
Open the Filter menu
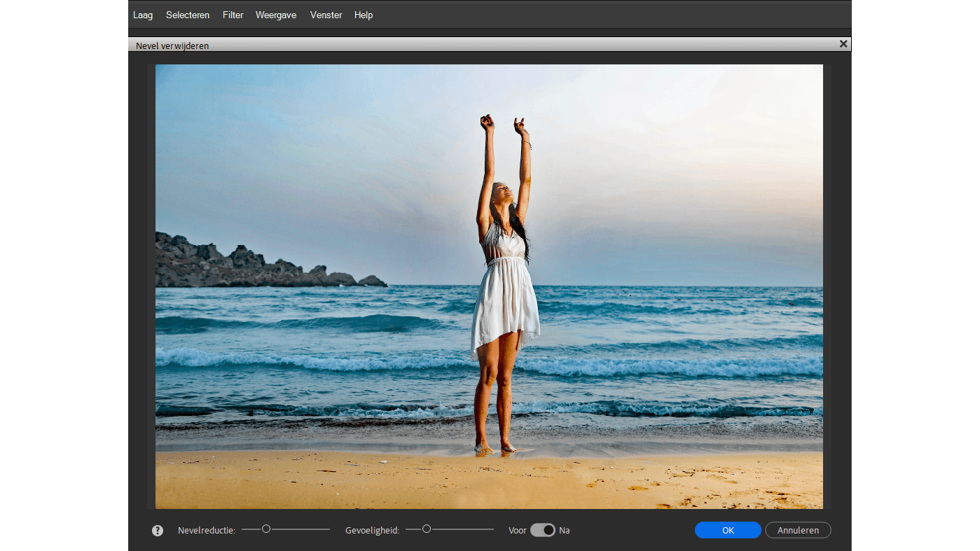(233, 15)
